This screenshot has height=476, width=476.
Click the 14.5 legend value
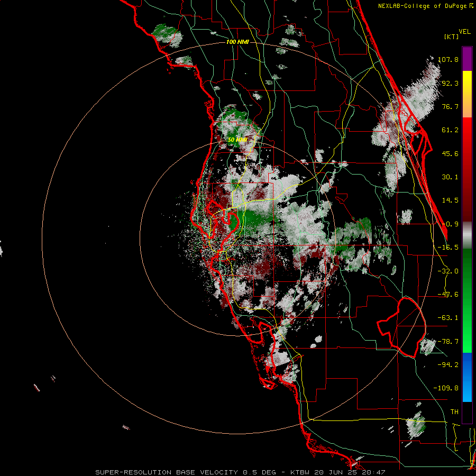450,200
